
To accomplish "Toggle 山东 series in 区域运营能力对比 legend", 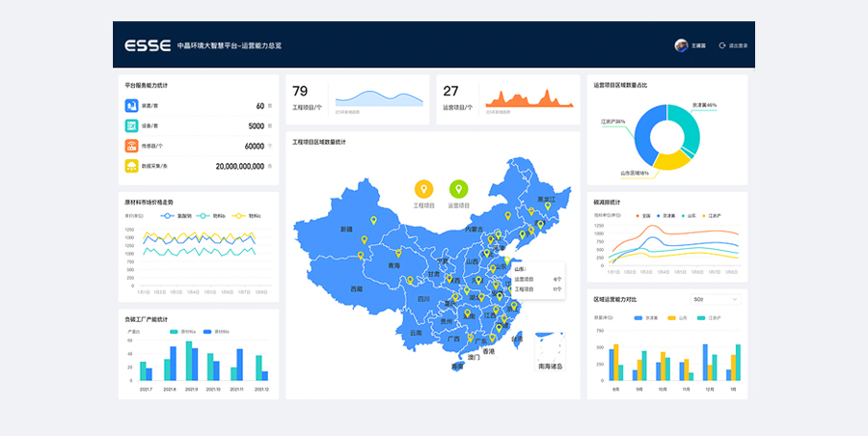I will coord(677,316).
